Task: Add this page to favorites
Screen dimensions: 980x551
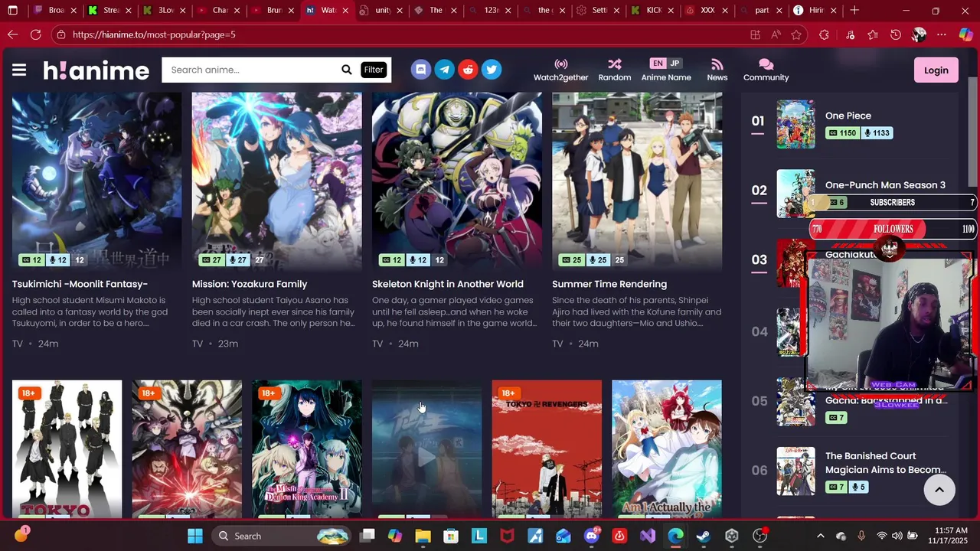Action: 796,34
